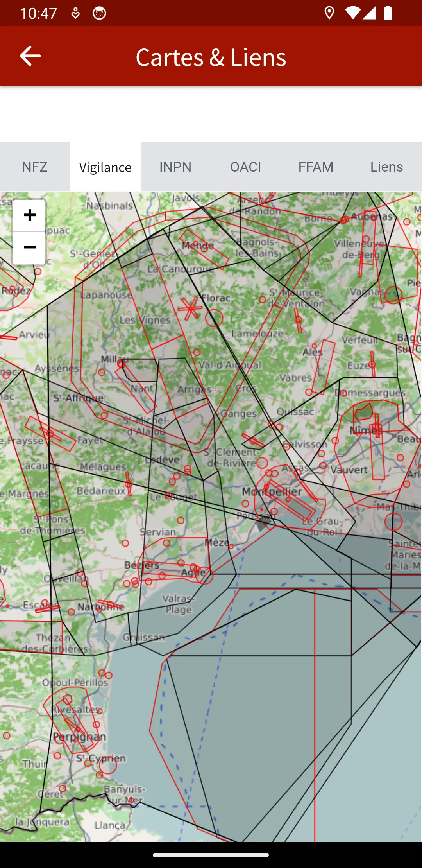Tap the Bédarieux label on the map
This screenshot has width=422, height=868.
tap(101, 490)
